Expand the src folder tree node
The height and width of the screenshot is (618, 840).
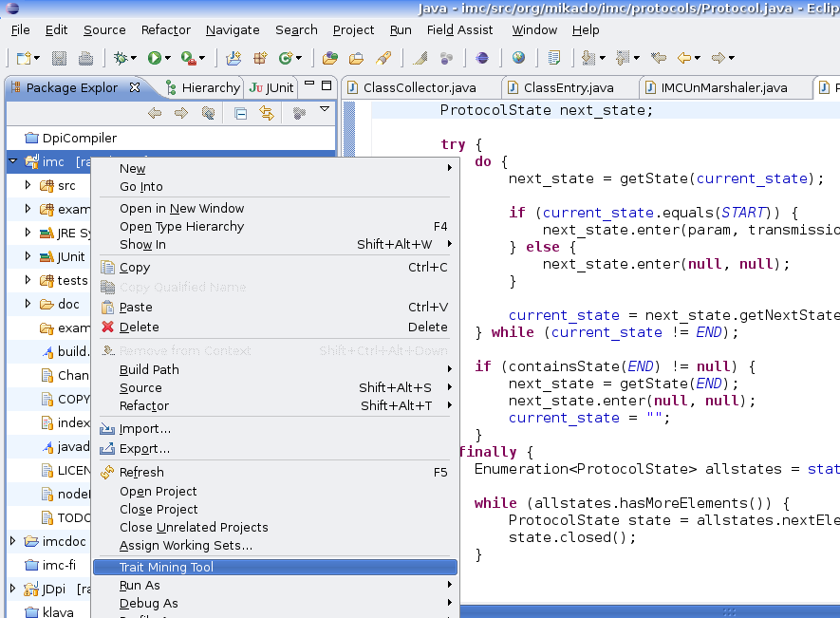click(28, 185)
